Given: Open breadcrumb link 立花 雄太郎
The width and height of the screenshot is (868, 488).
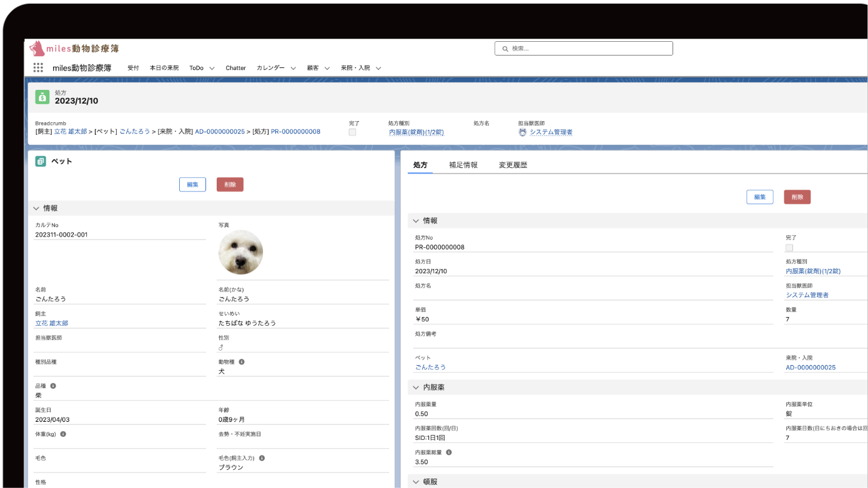Looking at the screenshot, I should [71, 132].
